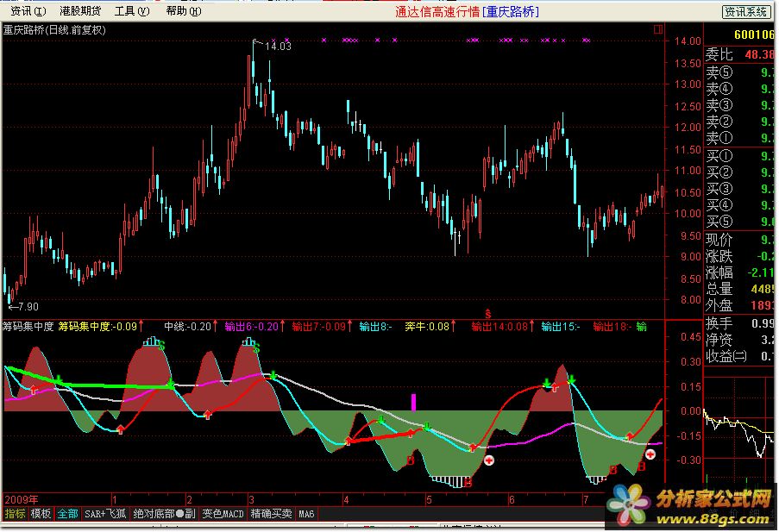Click month 5 marker on the timeline
Screen dimensions: 779x532
[429, 500]
